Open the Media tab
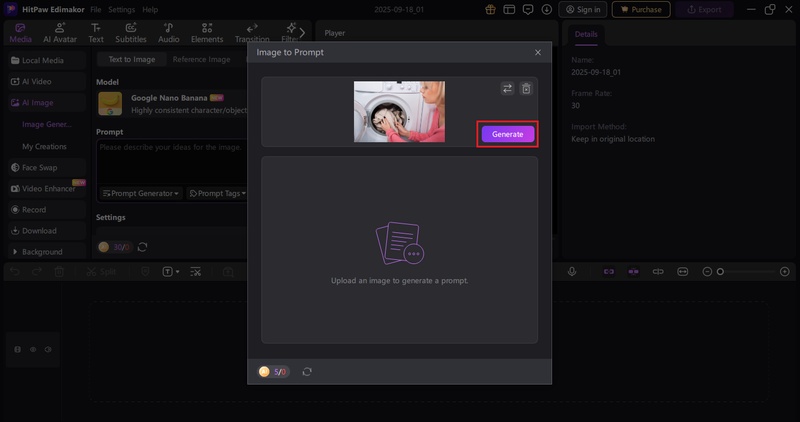 [20, 33]
